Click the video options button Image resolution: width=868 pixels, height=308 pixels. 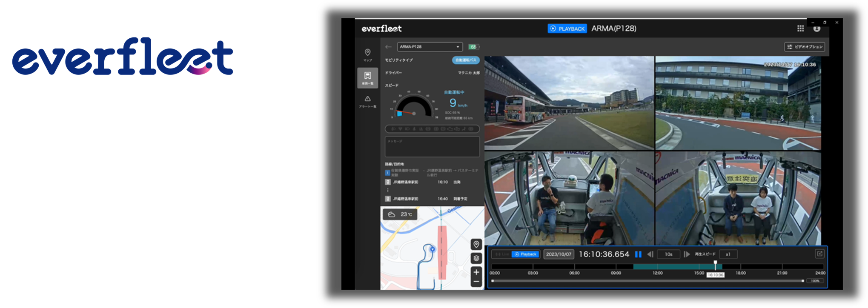(805, 47)
